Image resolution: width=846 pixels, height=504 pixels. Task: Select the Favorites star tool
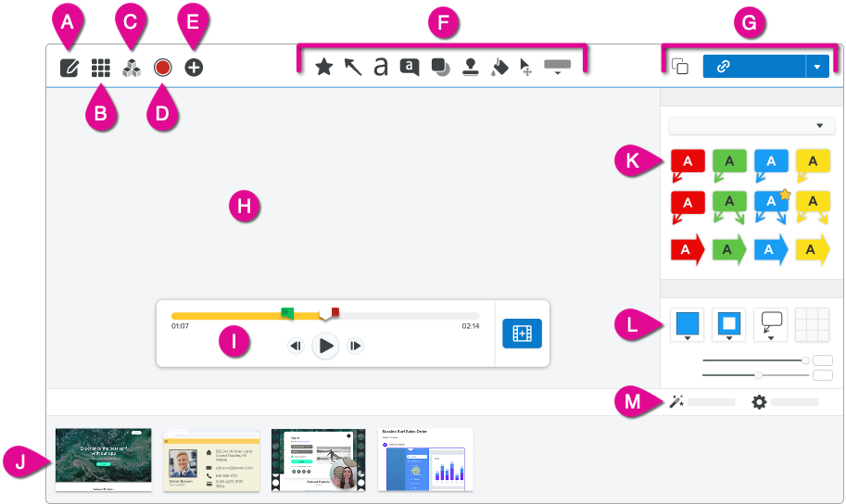coord(323,67)
